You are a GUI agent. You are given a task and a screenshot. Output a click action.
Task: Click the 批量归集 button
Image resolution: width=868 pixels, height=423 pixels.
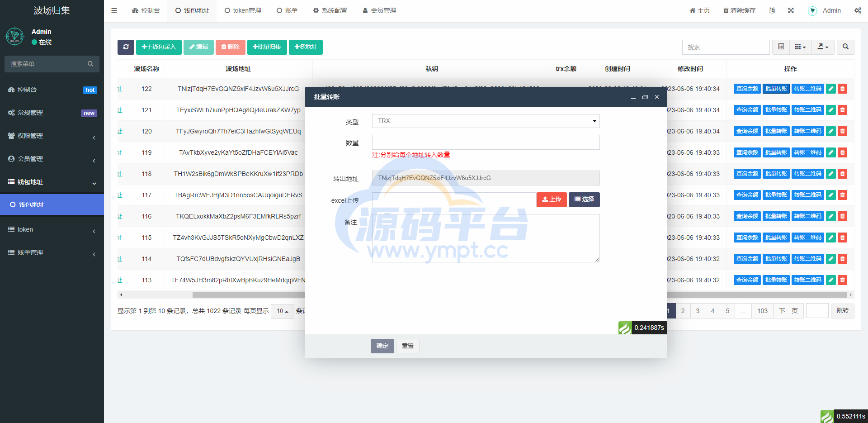267,47
